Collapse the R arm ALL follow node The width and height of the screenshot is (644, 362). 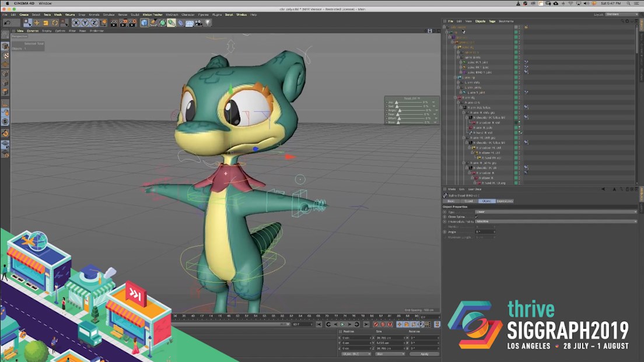pos(461,107)
